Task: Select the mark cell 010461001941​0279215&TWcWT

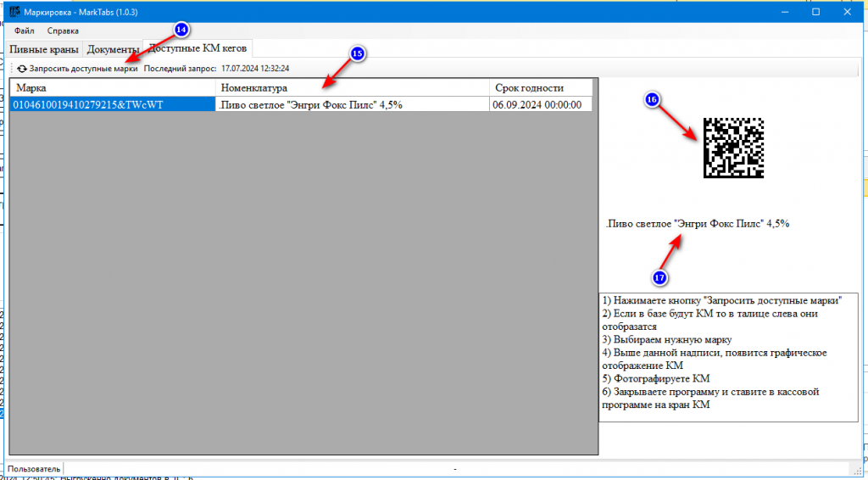Action: 113,104
